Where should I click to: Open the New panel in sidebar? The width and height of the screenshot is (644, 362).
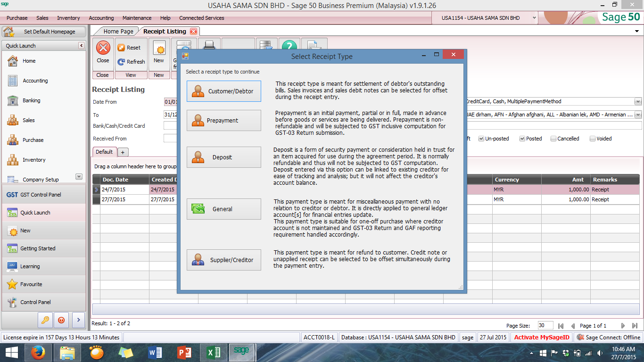(44, 230)
